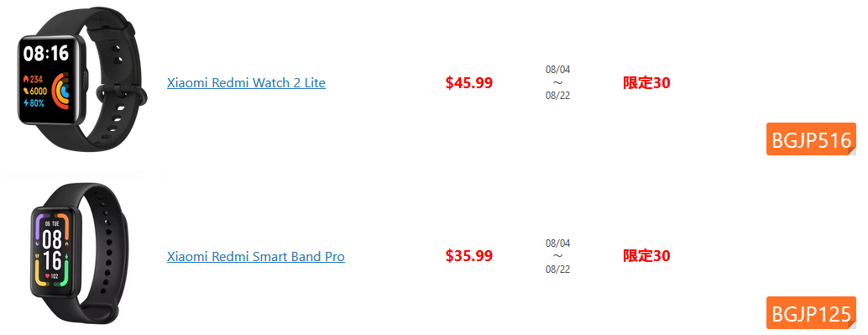This screenshot has height=335, width=868.
Task: Click the 限定30 label in the Watch 2 Lite row
Action: [646, 83]
